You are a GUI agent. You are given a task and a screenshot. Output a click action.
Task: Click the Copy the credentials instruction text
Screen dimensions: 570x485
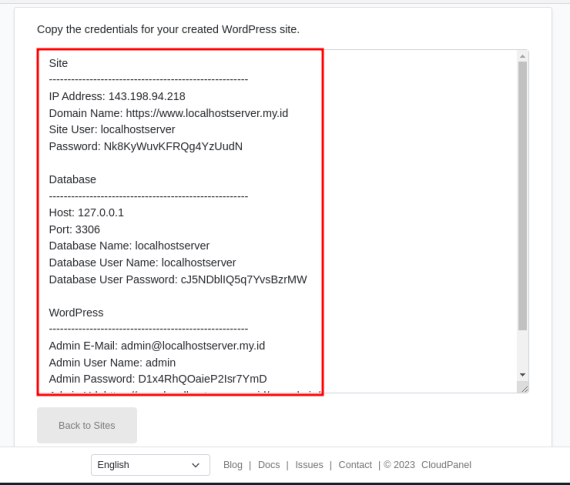(x=168, y=29)
